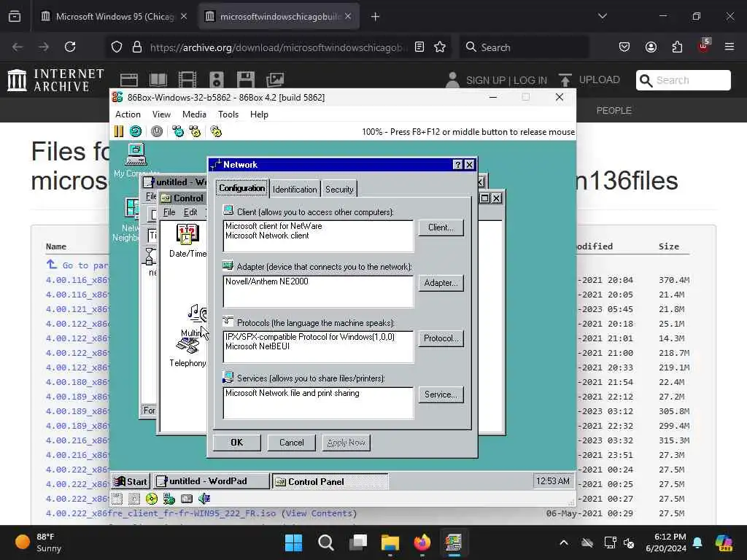Select Microsoft Network file and print sharing
The width and height of the screenshot is (747, 560).
pyautogui.click(x=292, y=393)
